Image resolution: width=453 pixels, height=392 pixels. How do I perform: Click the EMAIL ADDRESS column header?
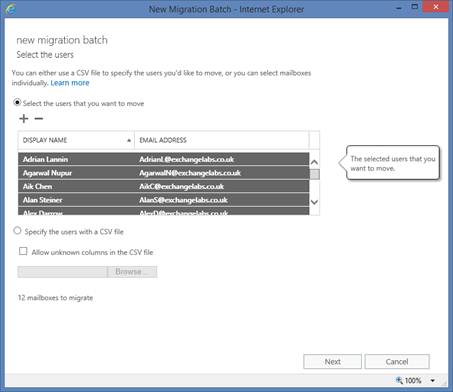coord(222,140)
